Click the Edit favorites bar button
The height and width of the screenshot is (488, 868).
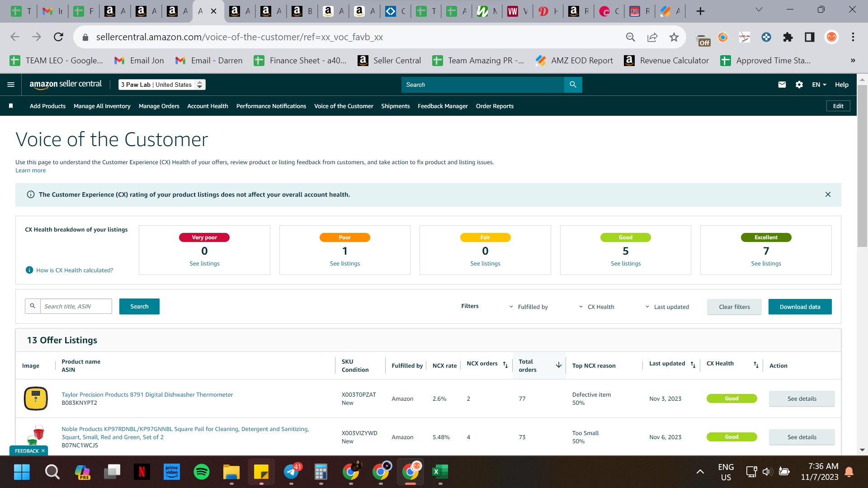click(x=838, y=106)
